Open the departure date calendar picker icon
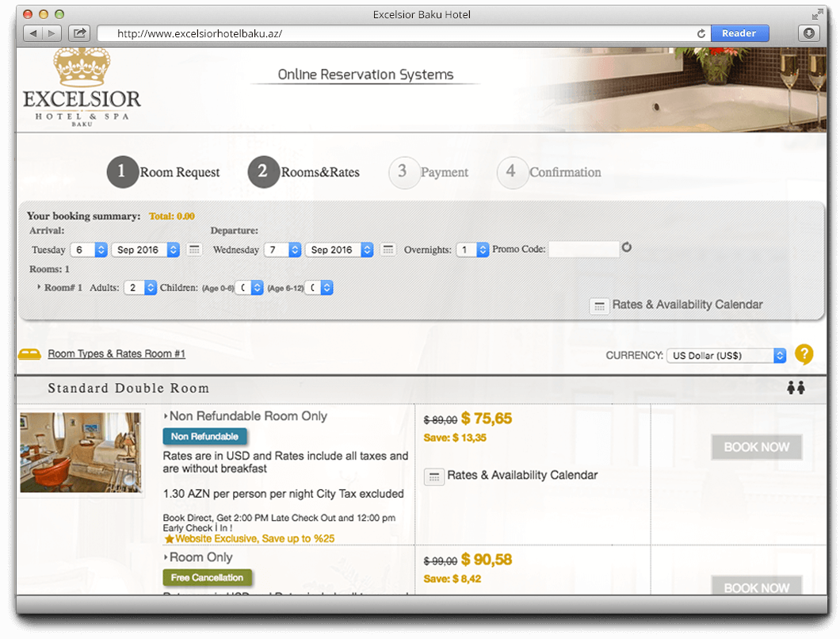The width and height of the screenshot is (840, 639). click(388, 250)
